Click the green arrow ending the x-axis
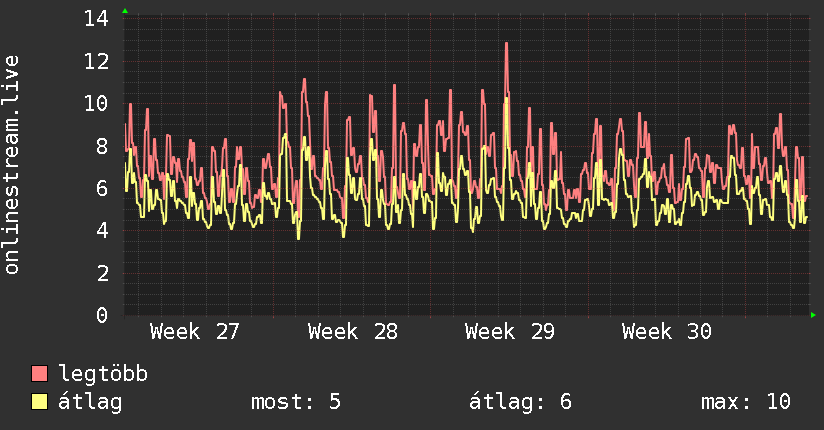This screenshot has width=824, height=430. pos(813,315)
